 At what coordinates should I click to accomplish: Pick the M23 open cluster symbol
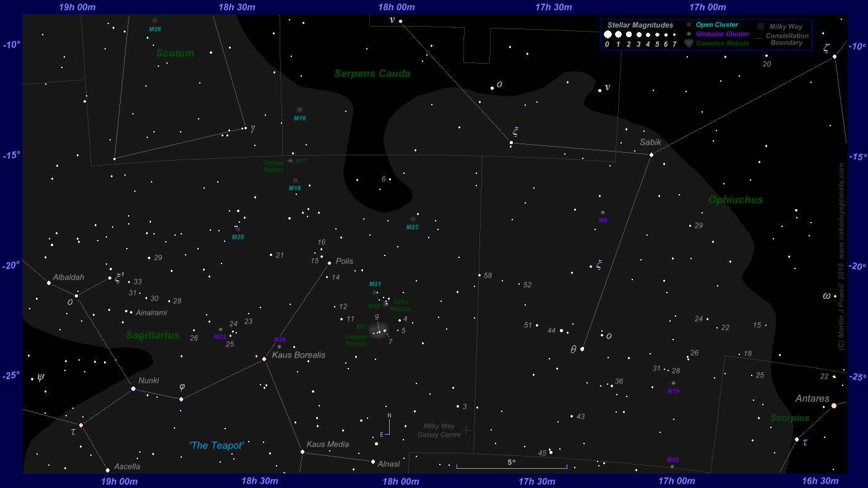413,219
